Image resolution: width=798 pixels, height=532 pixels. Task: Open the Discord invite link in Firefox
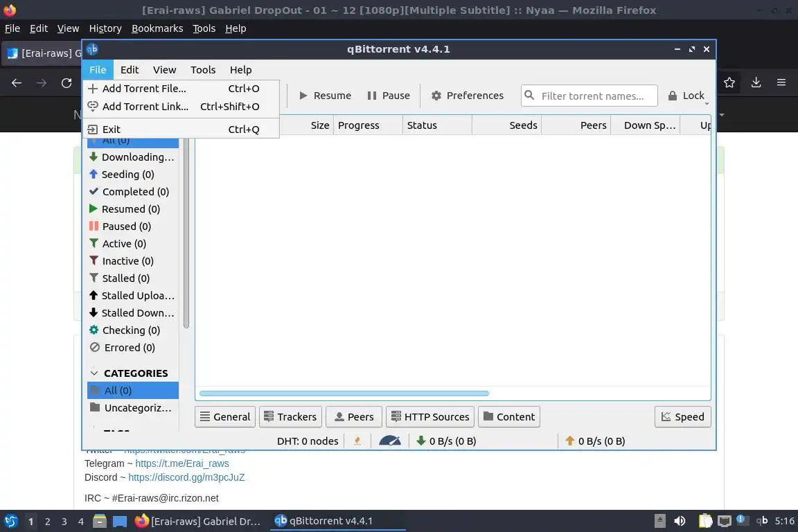pos(186,477)
